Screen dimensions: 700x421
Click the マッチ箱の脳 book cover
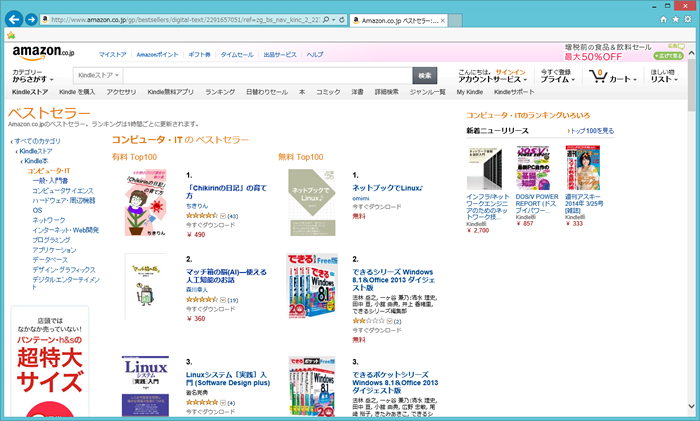coord(146,286)
